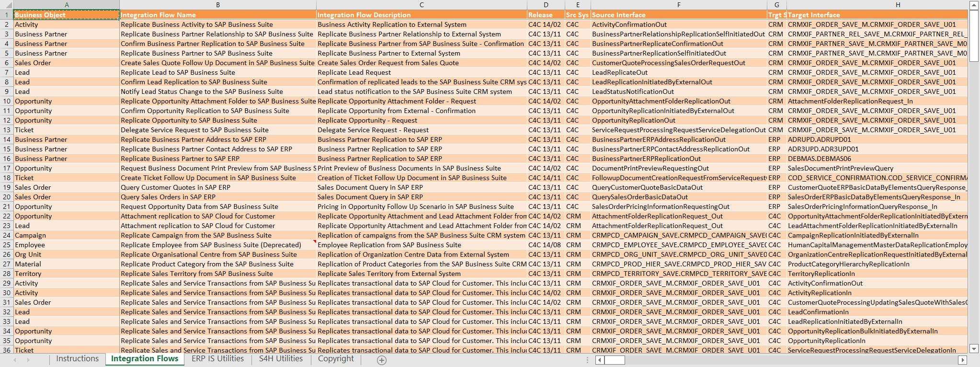The width and height of the screenshot is (980, 367).
Task: Select cell 'OpportunityReplicationOut'
Action: [679, 120]
